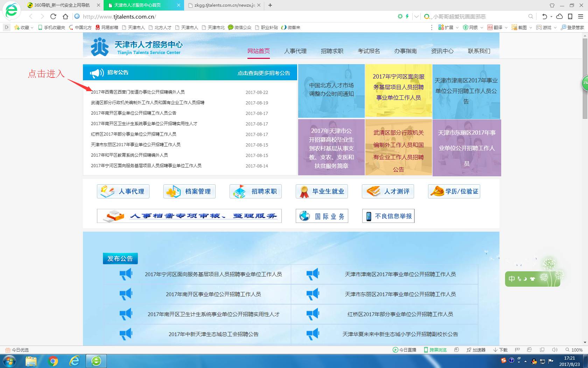The height and width of the screenshot is (368, 588).
Task: Open the cloud sync icon in toolbar
Action: [559, 16]
